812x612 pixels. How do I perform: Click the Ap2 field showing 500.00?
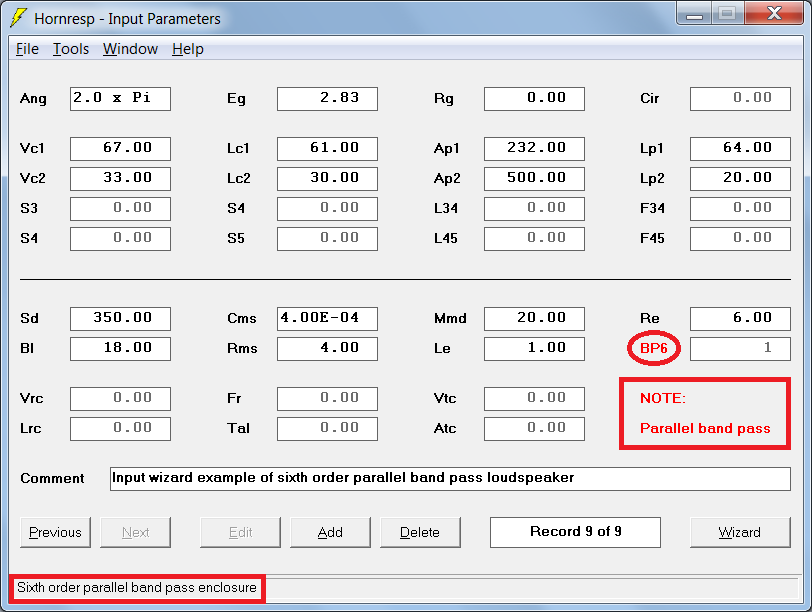tap(534, 179)
